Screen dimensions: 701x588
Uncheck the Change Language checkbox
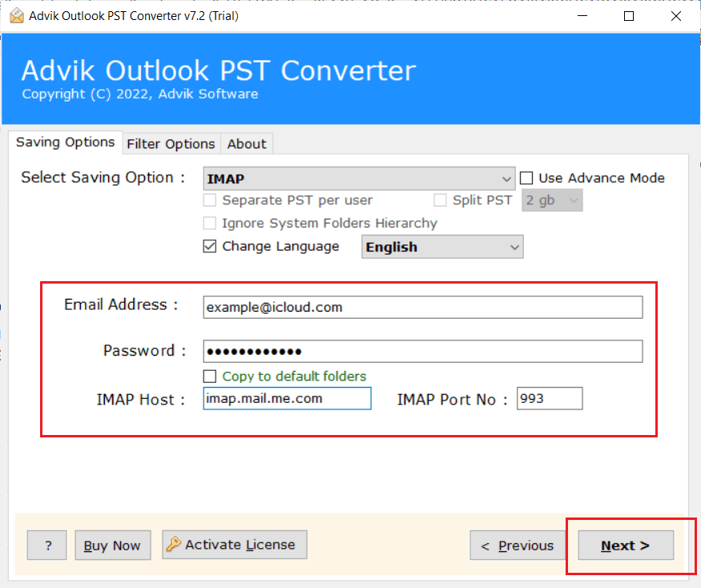click(210, 247)
